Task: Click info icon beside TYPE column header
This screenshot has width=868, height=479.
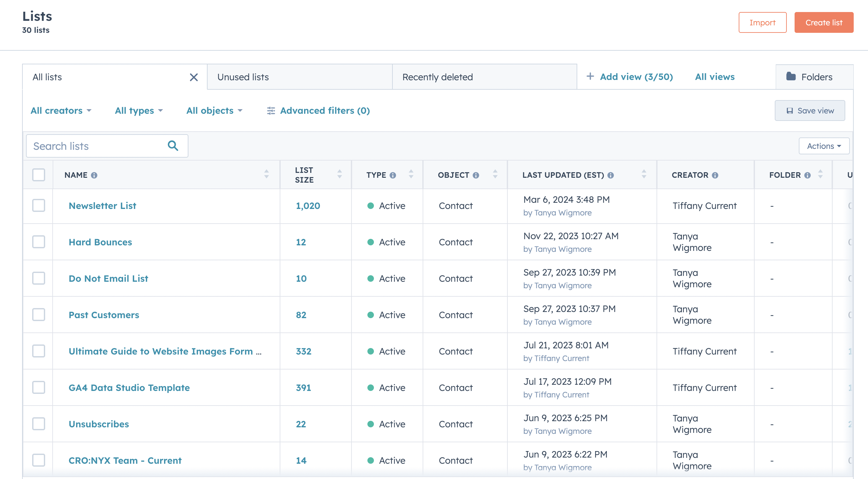Action: click(392, 175)
